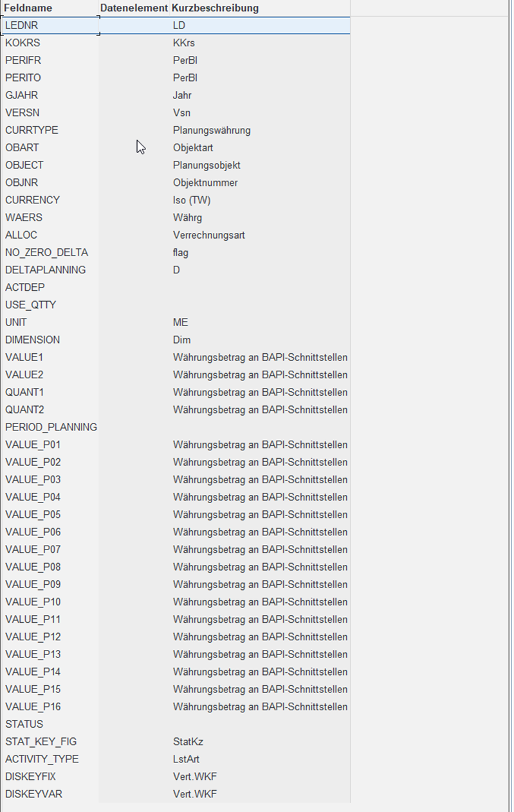Click the VALUE1 Währungsbetrag description
The image size is (514, 812).
pyautogui.click(x=260, y=357)
